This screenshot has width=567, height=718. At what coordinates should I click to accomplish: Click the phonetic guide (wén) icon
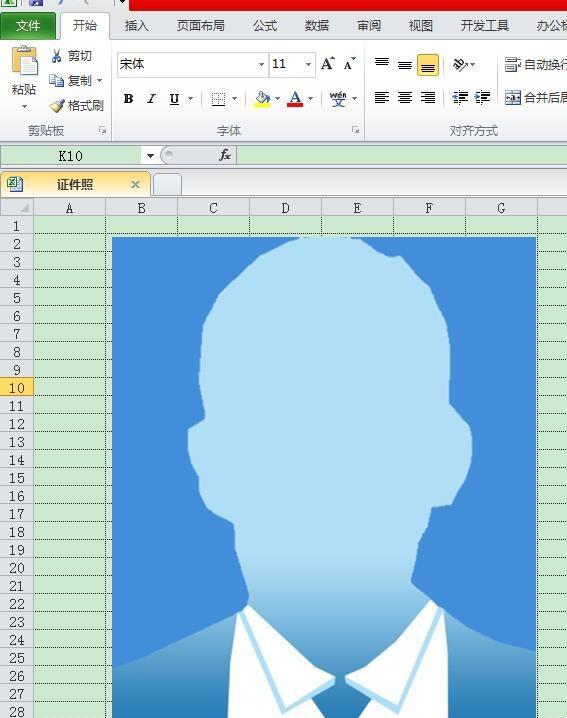pos(338,98)
